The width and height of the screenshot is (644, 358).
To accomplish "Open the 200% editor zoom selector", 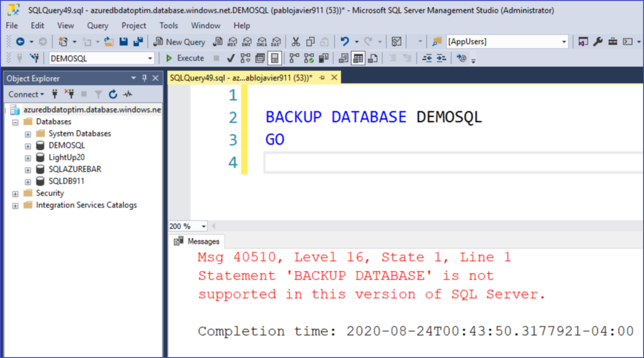I will point(203,226).
